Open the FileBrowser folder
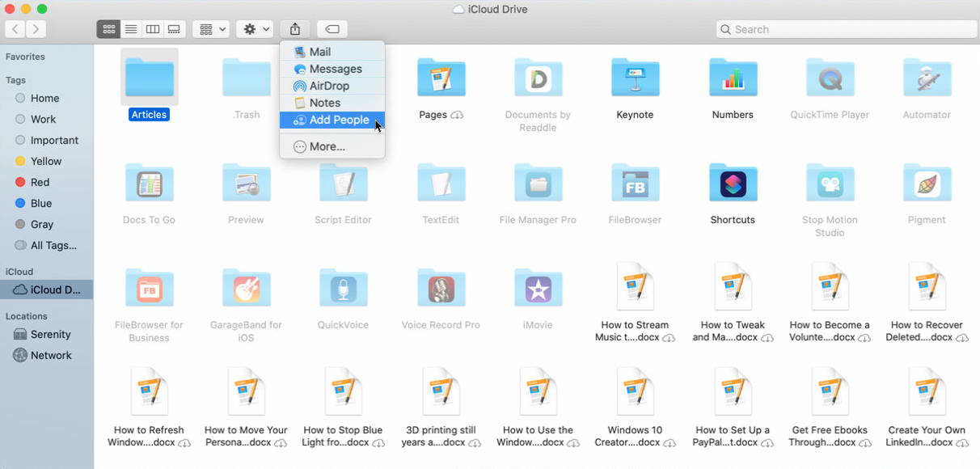Viewport: 980px width, 469px height. click(x=635, y=183)
